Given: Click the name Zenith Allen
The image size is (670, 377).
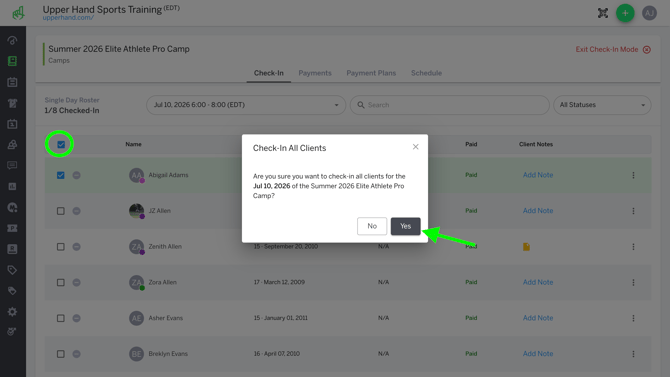Looking at the screenshot, I should (165, 247).
